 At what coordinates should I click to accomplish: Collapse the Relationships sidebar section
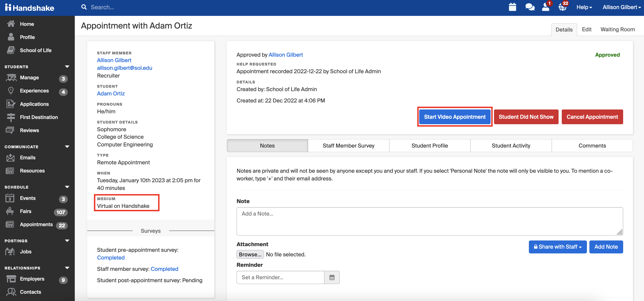(67, 268)
